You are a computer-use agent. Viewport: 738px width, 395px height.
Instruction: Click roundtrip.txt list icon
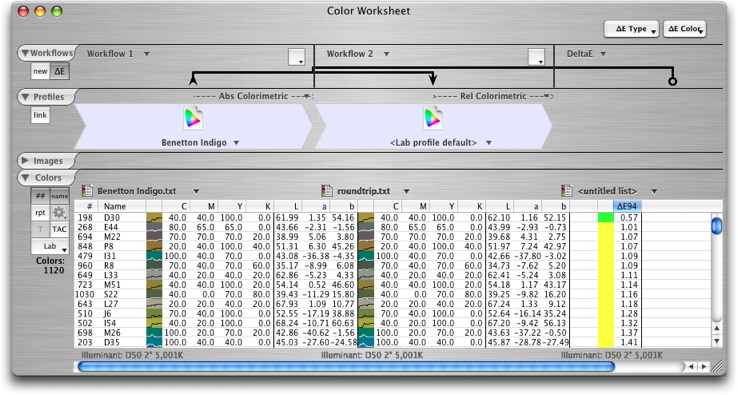click(x=327, y=191)
